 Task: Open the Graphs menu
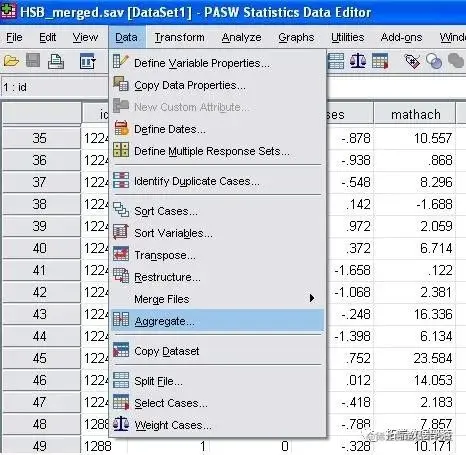296,37
